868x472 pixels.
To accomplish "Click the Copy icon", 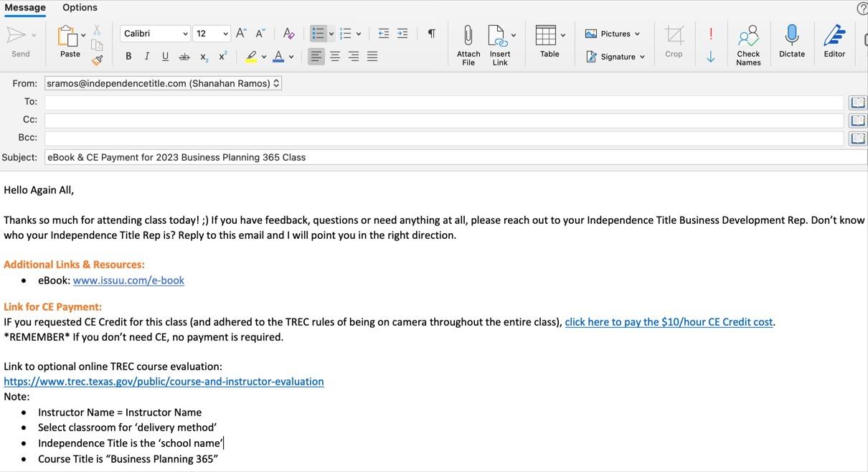I will point(97,45).
